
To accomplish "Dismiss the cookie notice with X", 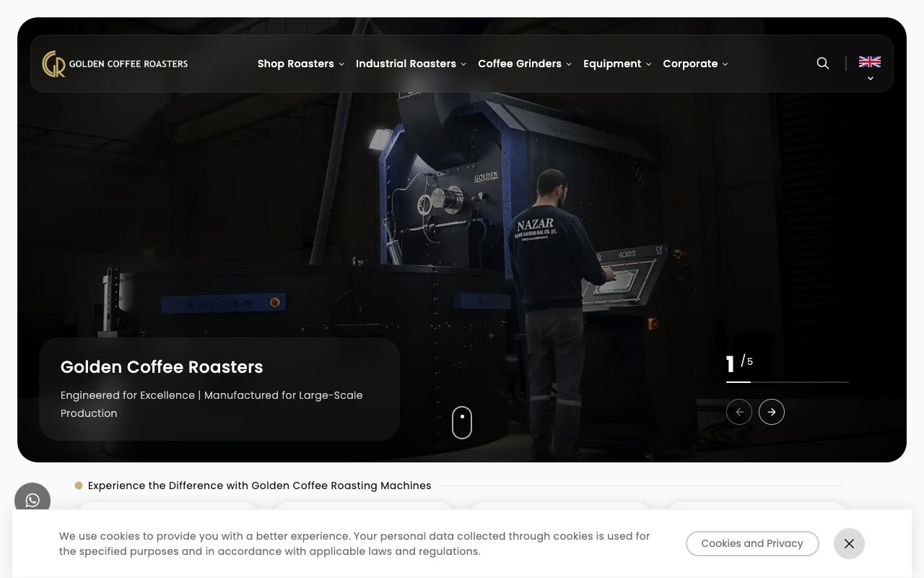I will point(849,543).
